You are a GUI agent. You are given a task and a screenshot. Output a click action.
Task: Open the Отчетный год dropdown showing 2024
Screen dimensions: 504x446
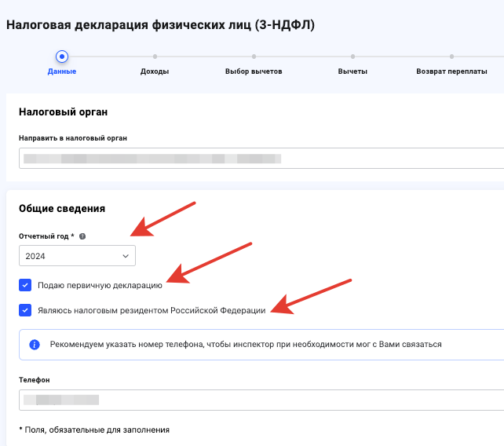coord(77,256)
